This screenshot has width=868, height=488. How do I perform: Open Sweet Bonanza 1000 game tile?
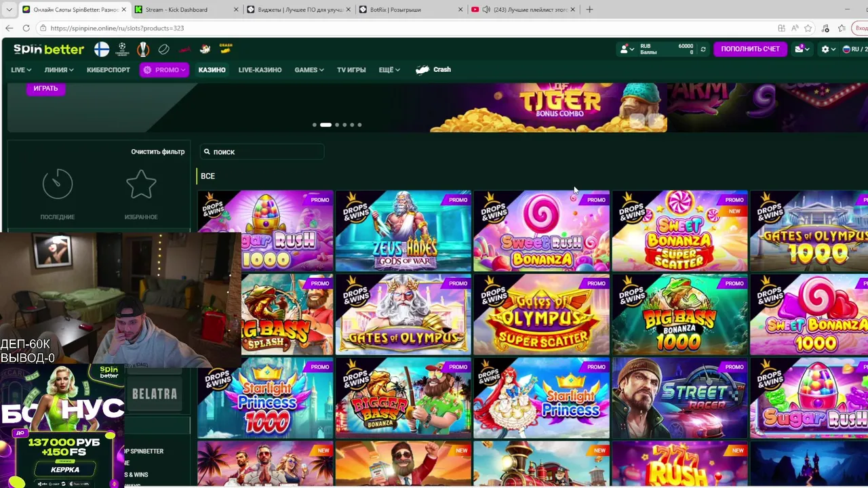[x=809, y=314]
